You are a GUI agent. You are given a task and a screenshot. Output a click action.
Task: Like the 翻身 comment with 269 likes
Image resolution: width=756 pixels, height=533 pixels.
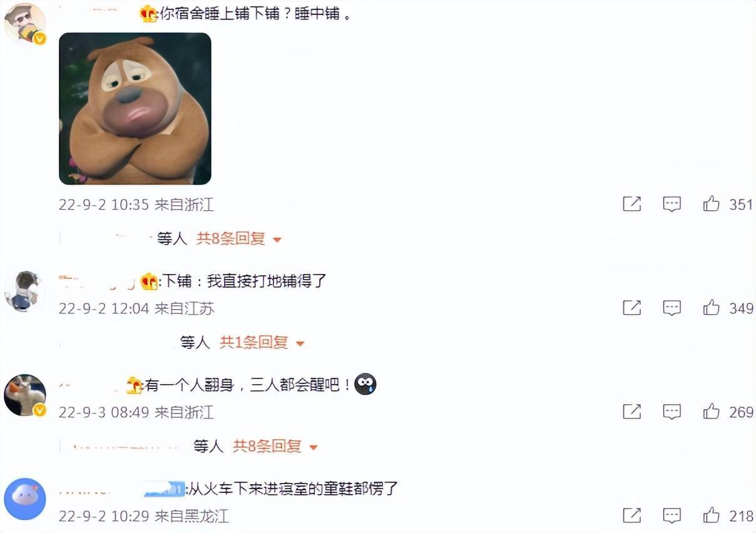(711, 411)
